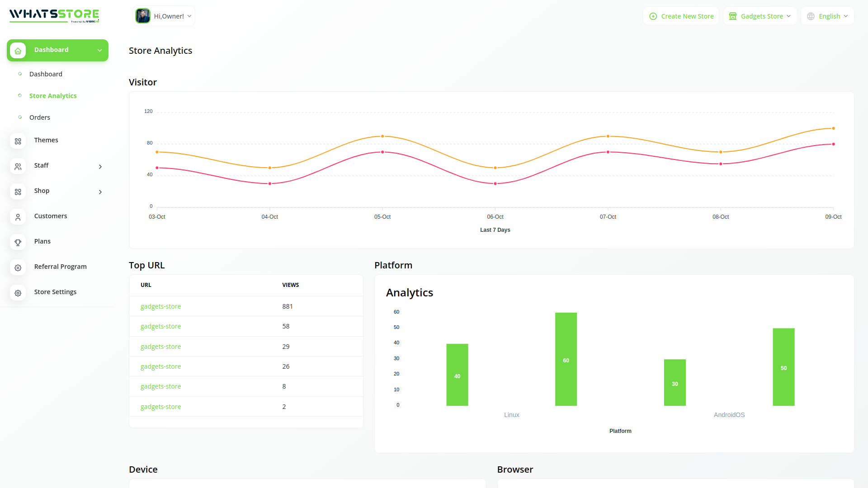Click the Create New Store button

681,16
